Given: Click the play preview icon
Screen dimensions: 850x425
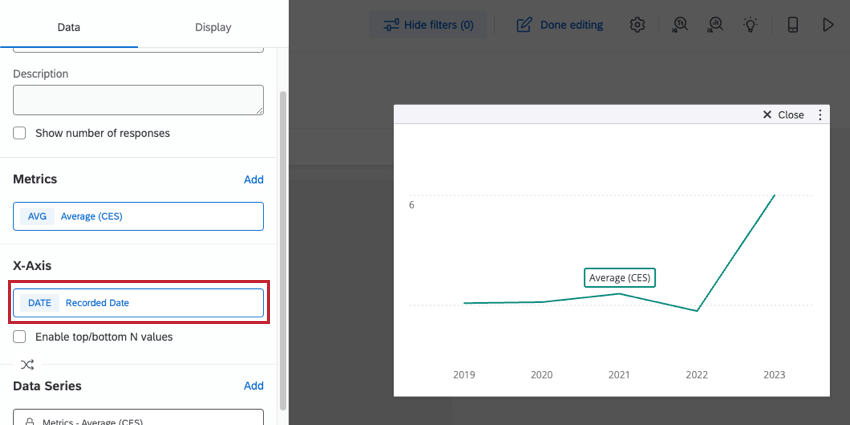Looking at the screenshot, I should [x=828, y=25].
